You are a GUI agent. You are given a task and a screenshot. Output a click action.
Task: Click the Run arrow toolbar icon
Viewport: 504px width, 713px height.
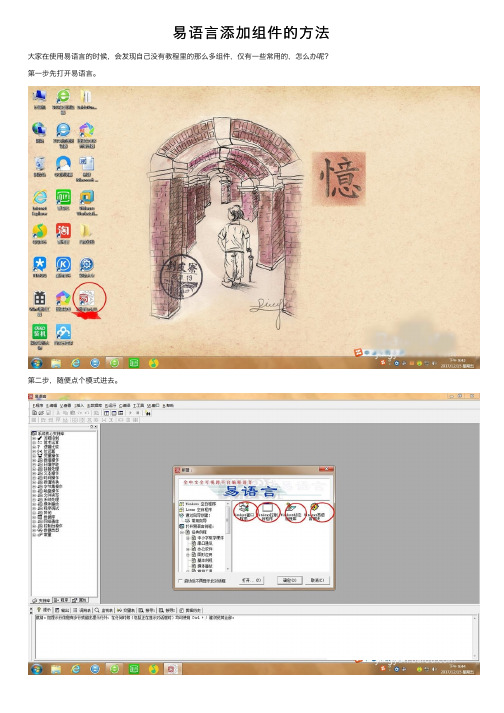coord(130,413)
